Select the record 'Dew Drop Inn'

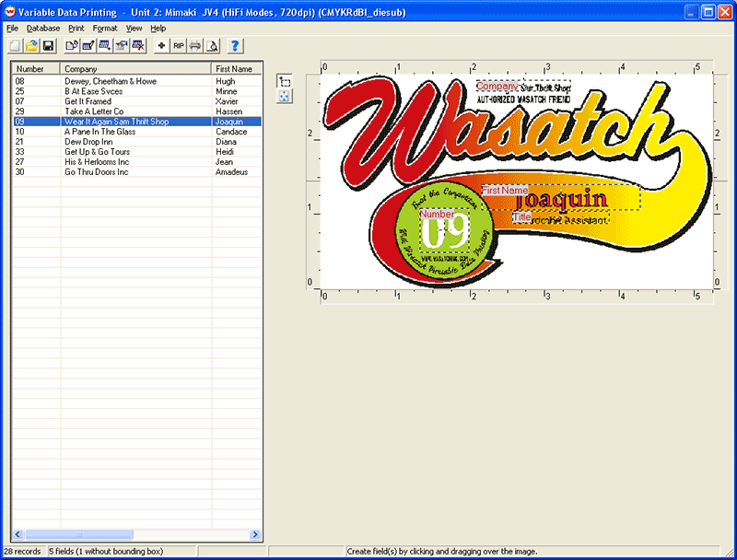click(137, 142)
